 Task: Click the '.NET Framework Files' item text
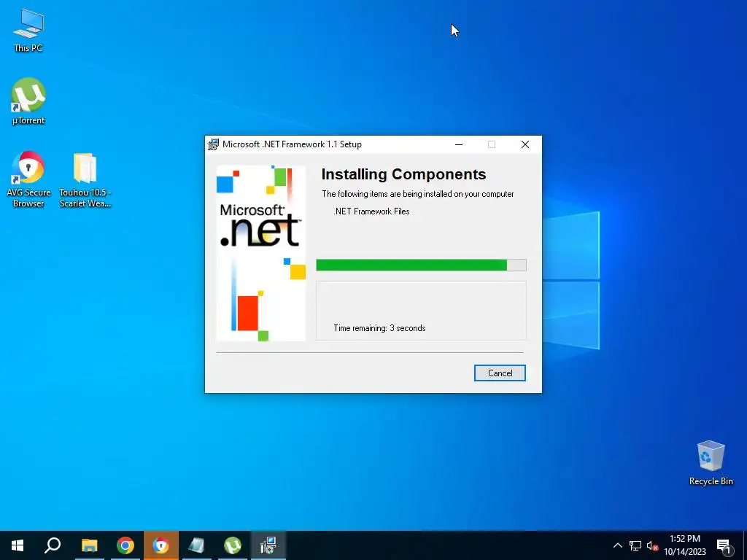[x=371, y=211]
